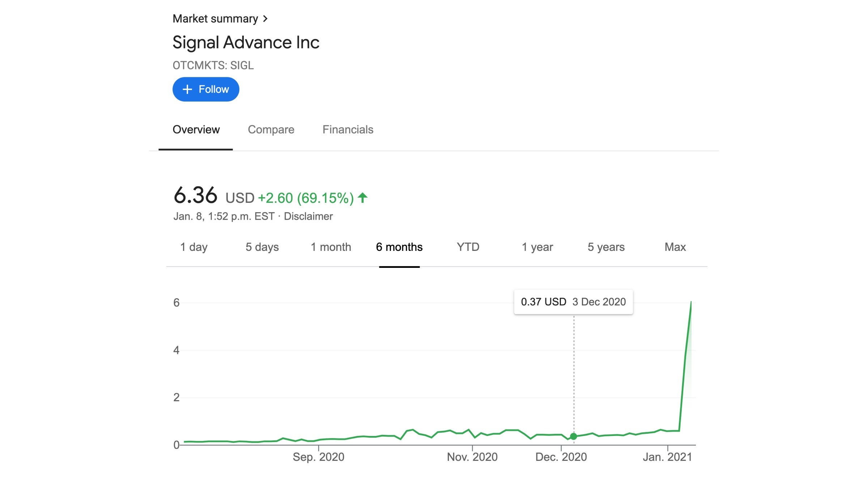Enable the YTD chart view
868x488 pixels.
[x=468, y=247]
